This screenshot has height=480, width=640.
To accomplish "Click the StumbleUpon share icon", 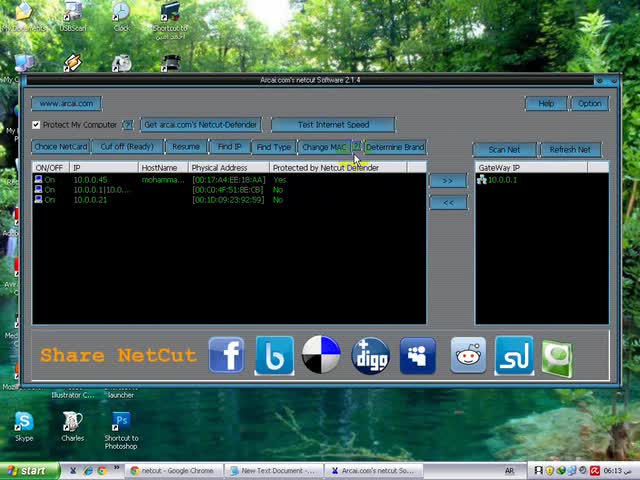I will click(514, 356).
